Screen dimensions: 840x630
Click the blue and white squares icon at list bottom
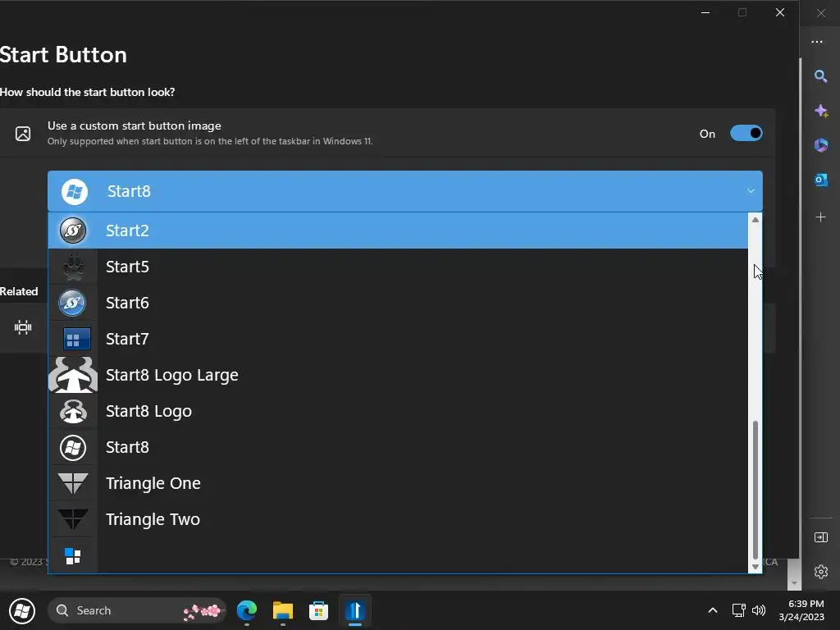73,556
